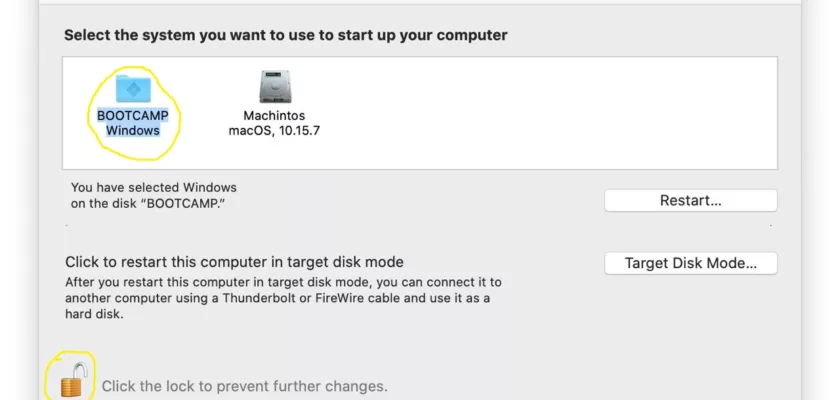
Task: Click the orange padlock icon
Action: [x=71, y=379]
